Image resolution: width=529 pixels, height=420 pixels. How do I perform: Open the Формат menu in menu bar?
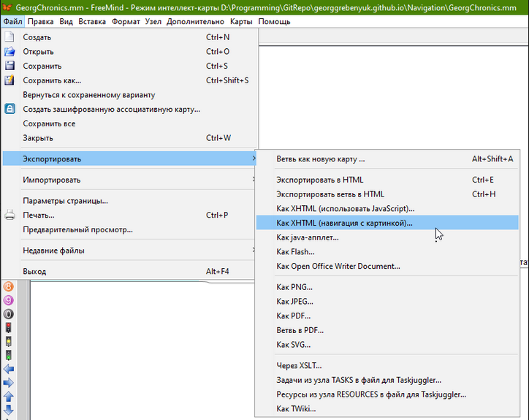coord(126,21)
